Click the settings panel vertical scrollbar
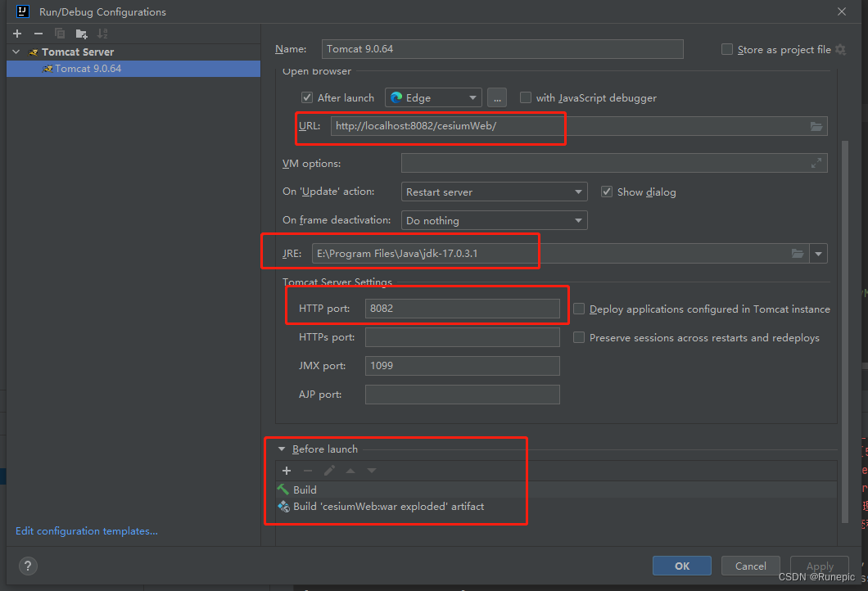Viewport: 868px width, 591px height. pos(845,332)
